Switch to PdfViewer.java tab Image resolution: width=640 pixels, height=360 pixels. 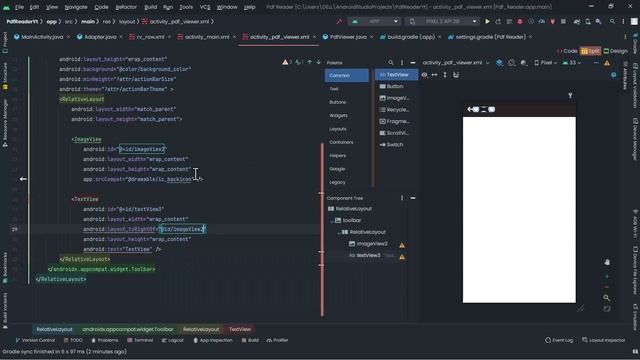348,37
